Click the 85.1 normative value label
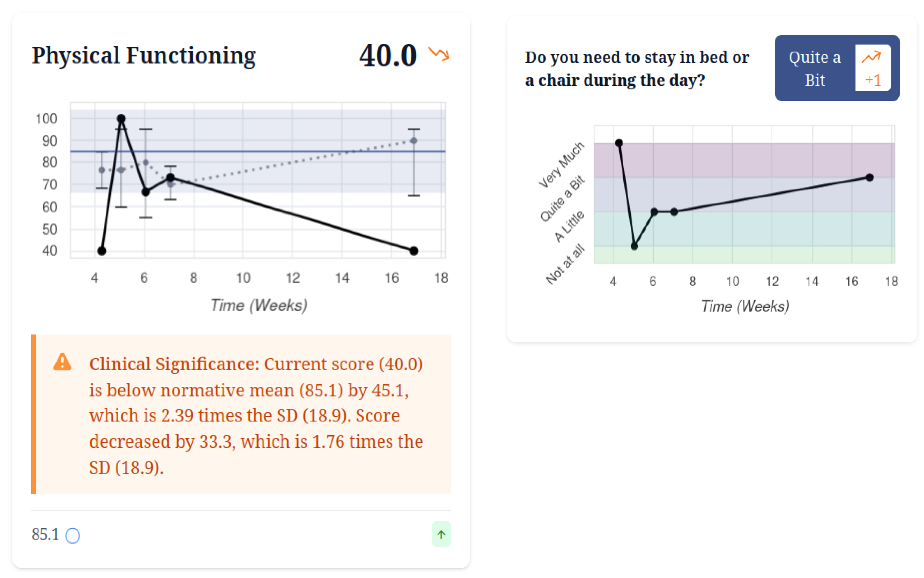 point(45,534)
